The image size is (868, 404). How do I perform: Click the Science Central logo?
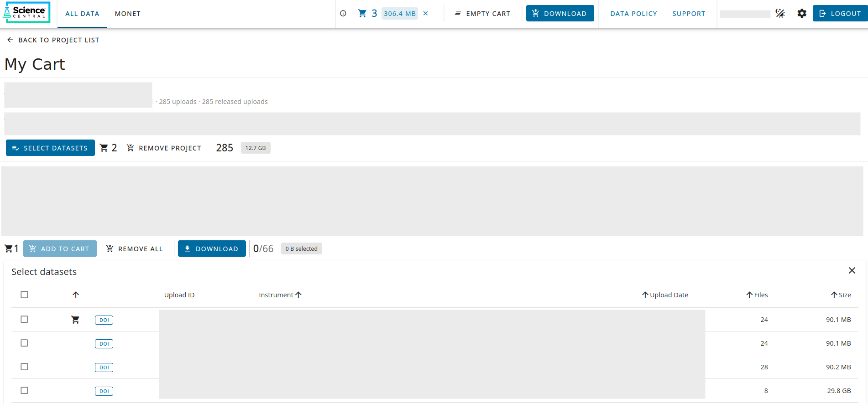tap(27, 12)
